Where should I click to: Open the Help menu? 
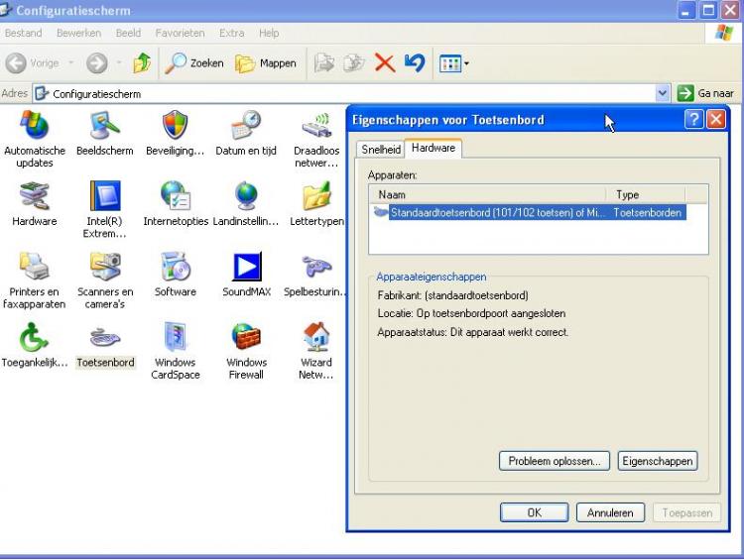click(x=269, y=33)
